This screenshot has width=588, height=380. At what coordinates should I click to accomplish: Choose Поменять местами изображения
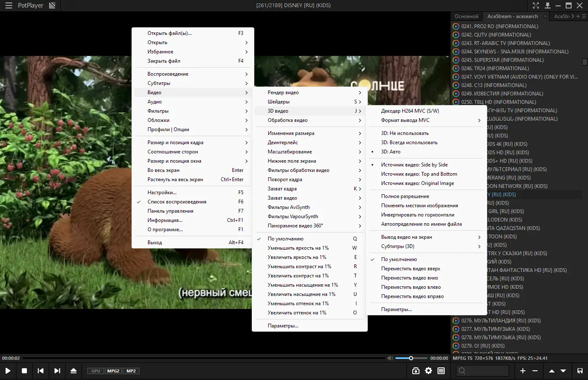click(426, 206)
